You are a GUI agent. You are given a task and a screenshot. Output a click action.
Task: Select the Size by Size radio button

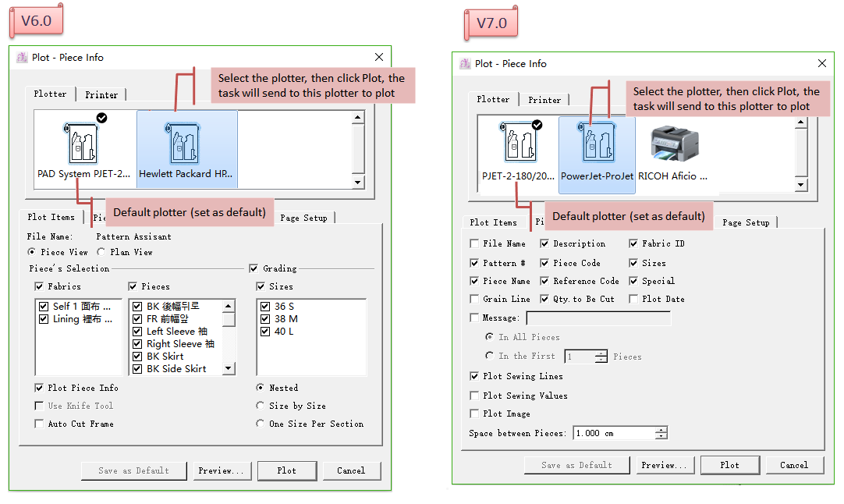click(261, 406)
